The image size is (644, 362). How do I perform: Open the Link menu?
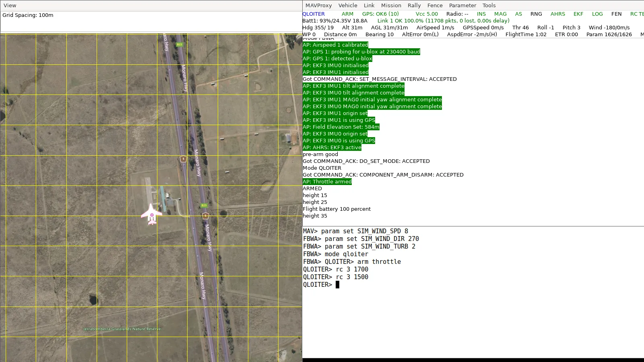click(369, 6)
